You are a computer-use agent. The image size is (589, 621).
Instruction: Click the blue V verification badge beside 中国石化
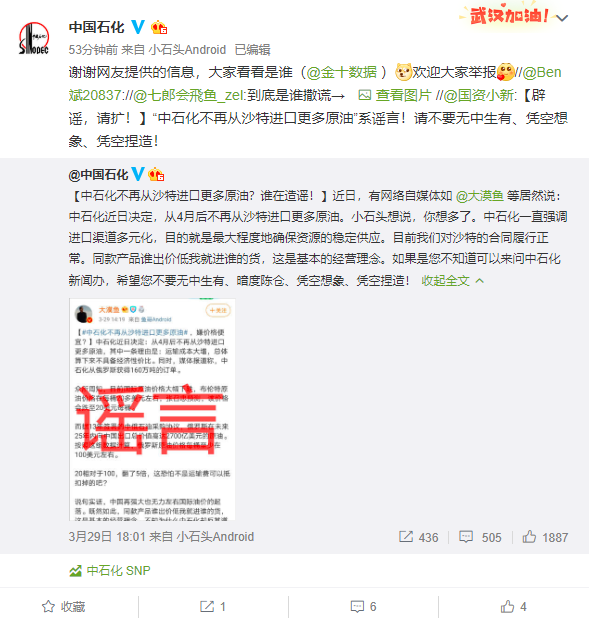coord(138,27)
